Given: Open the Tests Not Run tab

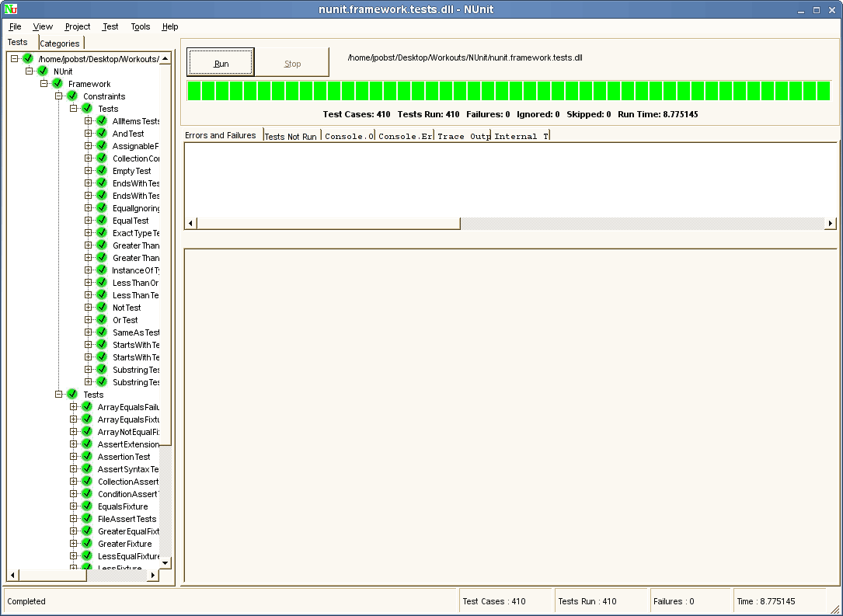Looking at the screenshot, I should [x=291, y=137].
